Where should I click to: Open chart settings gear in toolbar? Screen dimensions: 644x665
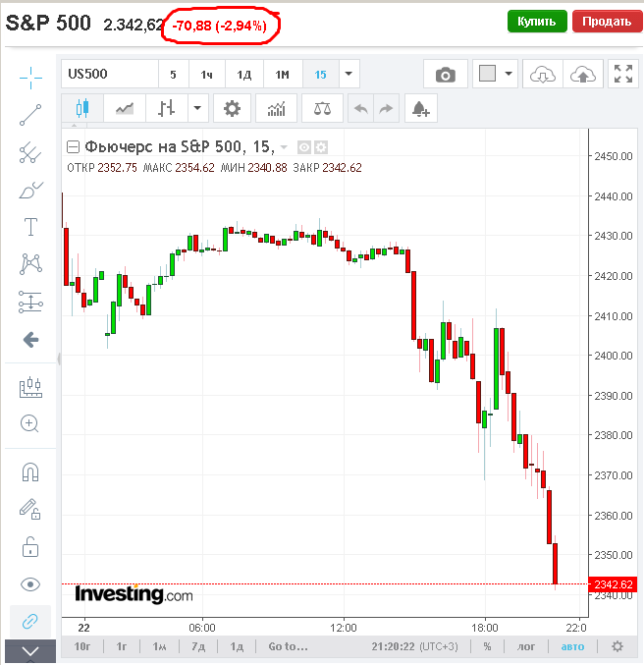tap(232, 108)
